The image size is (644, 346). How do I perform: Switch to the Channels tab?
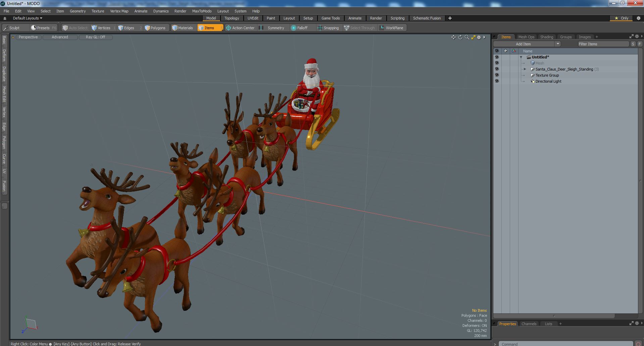pos(529,324)
